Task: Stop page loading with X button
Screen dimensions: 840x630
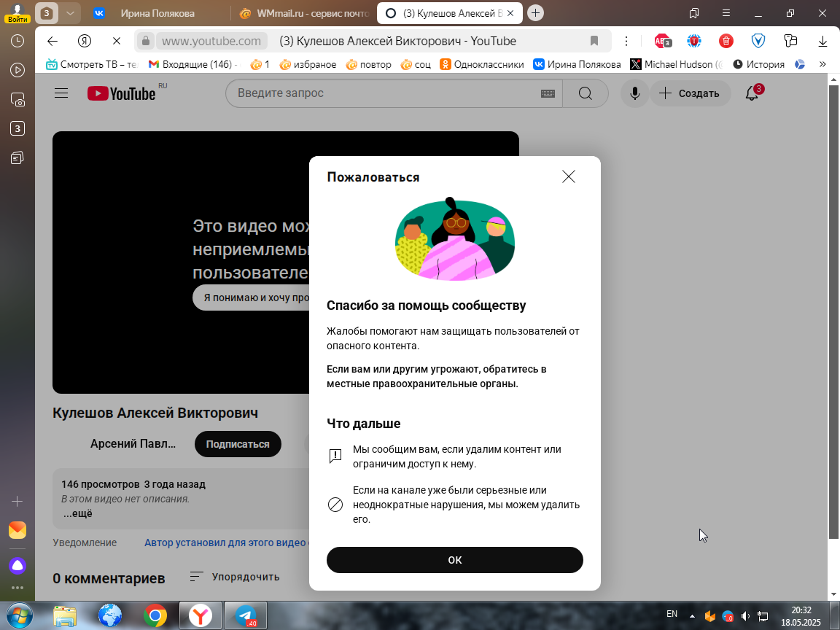Action: point(117,41)
